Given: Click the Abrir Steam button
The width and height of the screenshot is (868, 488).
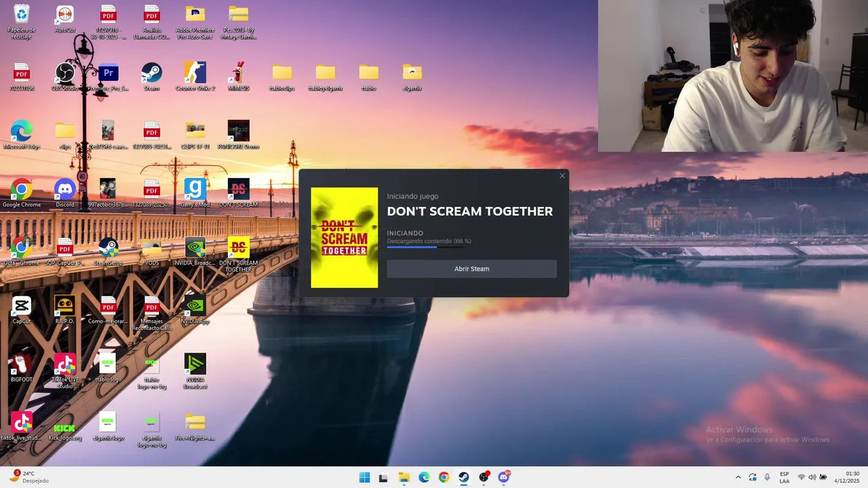Looking at the screenshot, I should pyautogui.click(x=471, y=268).
